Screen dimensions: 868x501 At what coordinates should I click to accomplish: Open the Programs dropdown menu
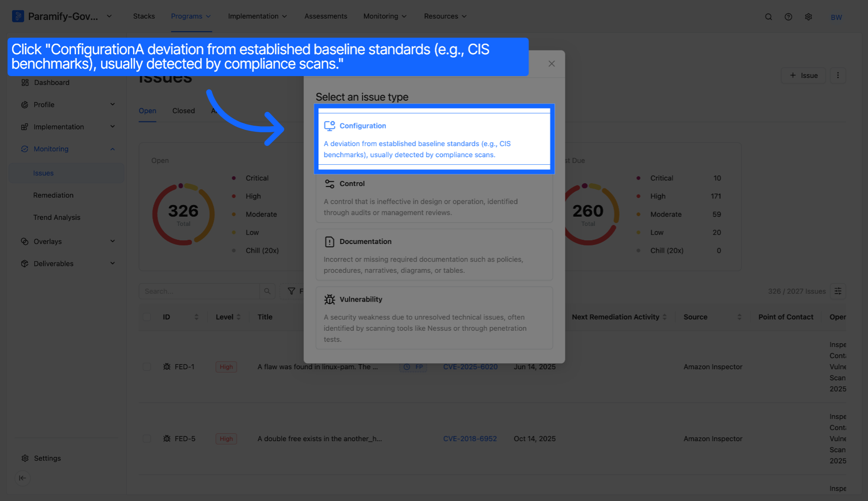tap(191, 16)
